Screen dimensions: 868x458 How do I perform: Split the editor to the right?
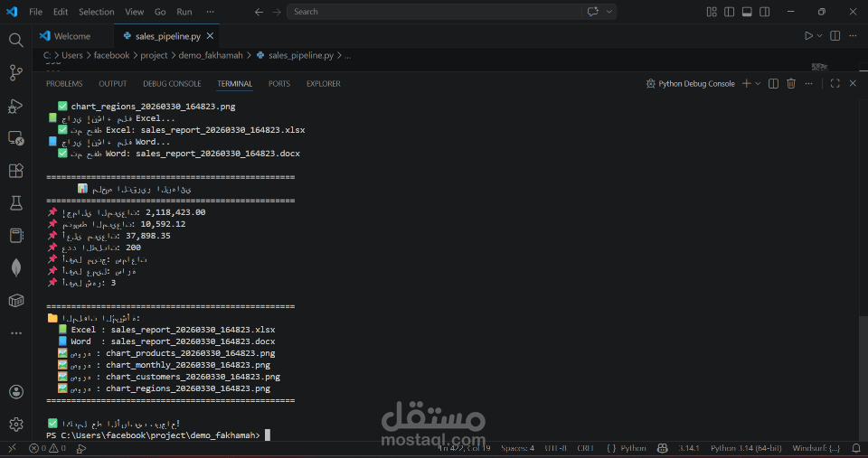835,36
